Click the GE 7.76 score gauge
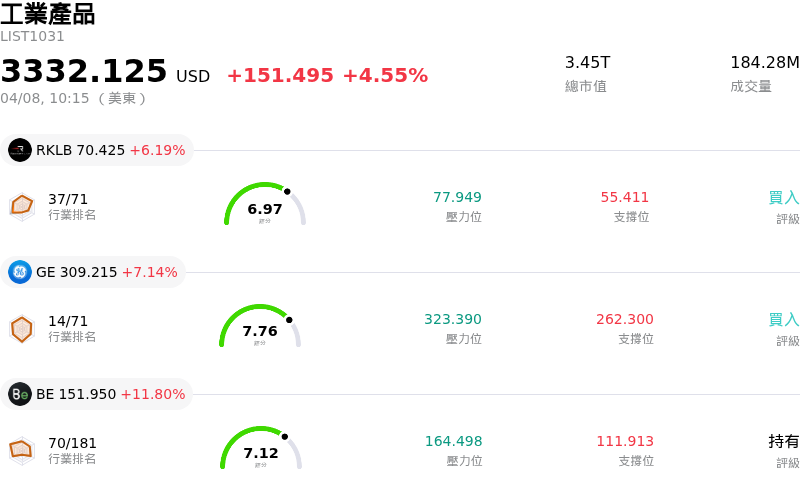The height and width of the screenshot is (488, 800). 260,327
